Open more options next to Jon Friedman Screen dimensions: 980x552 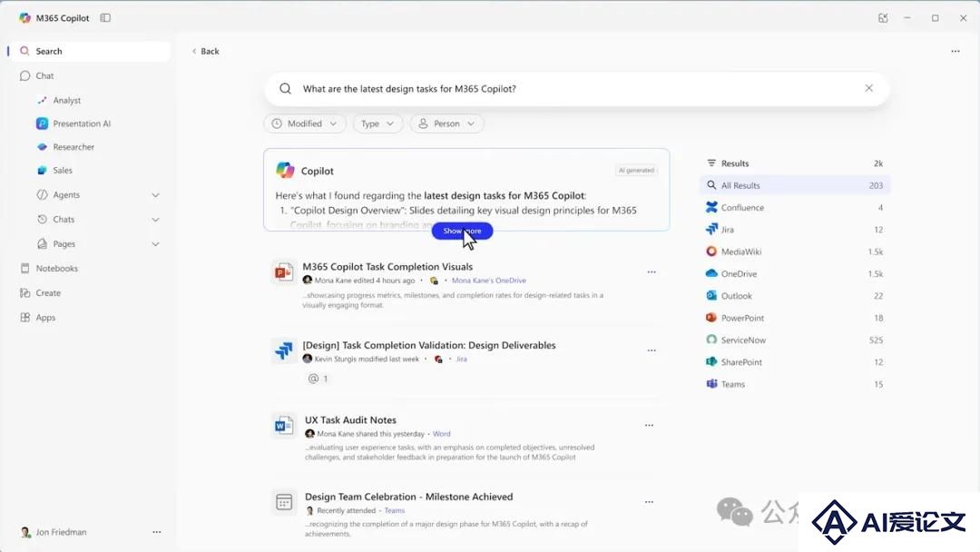coord(157,532)
